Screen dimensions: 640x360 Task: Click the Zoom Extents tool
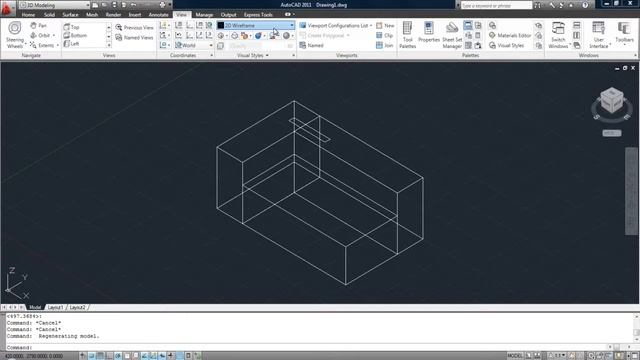click(42, 45)
